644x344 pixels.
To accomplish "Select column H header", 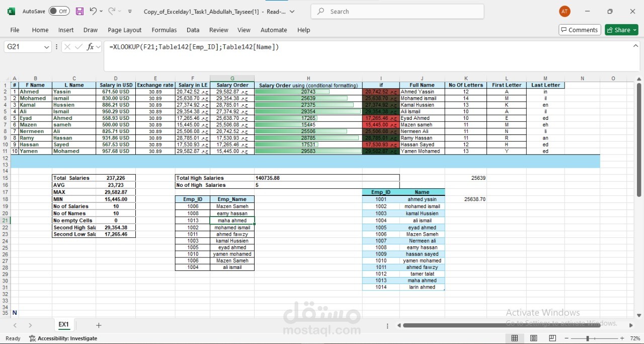I will point(308,79).
